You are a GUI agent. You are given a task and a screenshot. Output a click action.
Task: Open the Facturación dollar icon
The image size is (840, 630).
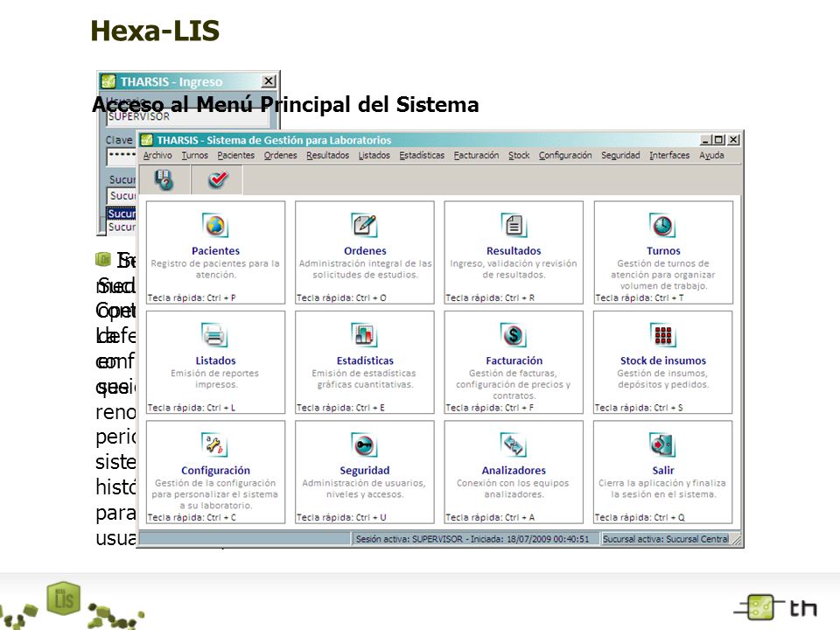pos(514,335)
